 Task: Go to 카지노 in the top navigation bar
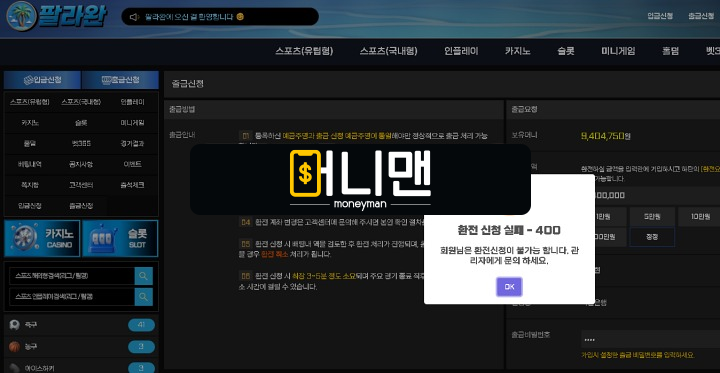click(x=518, y=51)
